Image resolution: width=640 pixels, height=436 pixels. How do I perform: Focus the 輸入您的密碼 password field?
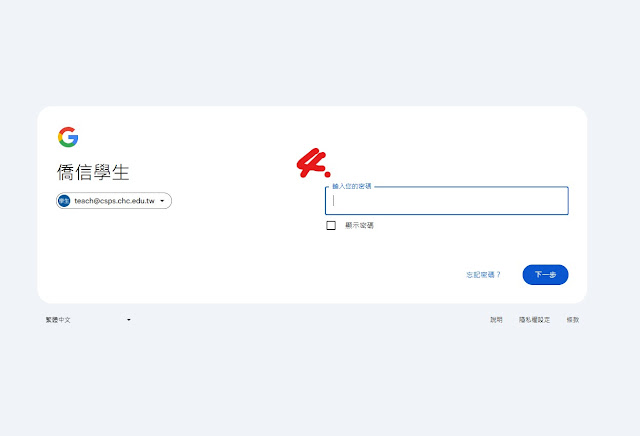447,201
